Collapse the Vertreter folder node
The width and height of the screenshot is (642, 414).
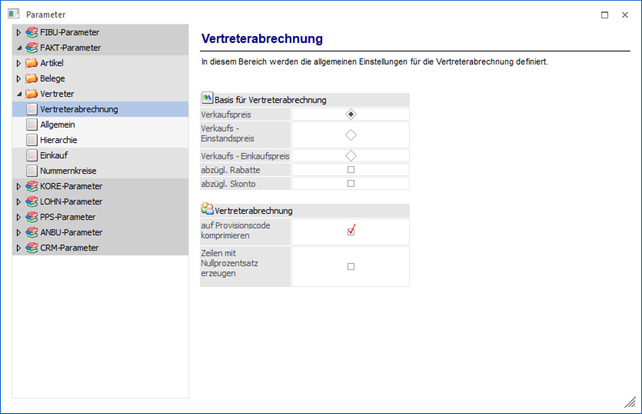18,94
